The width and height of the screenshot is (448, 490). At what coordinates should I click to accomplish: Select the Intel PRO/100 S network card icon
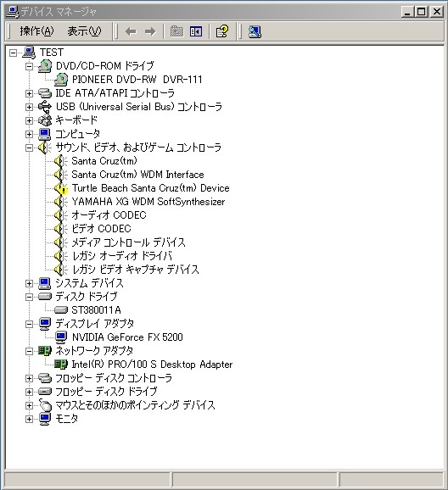61,364
